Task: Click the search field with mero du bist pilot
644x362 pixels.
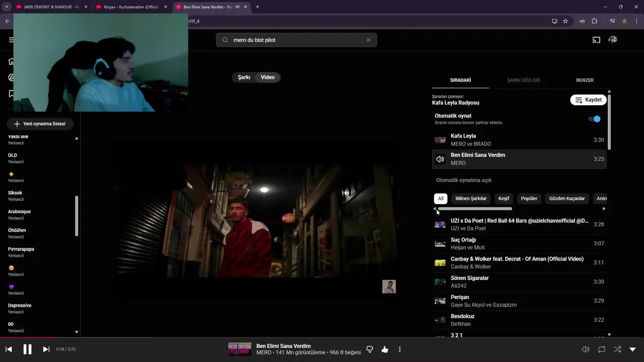Action: [296, 40]
